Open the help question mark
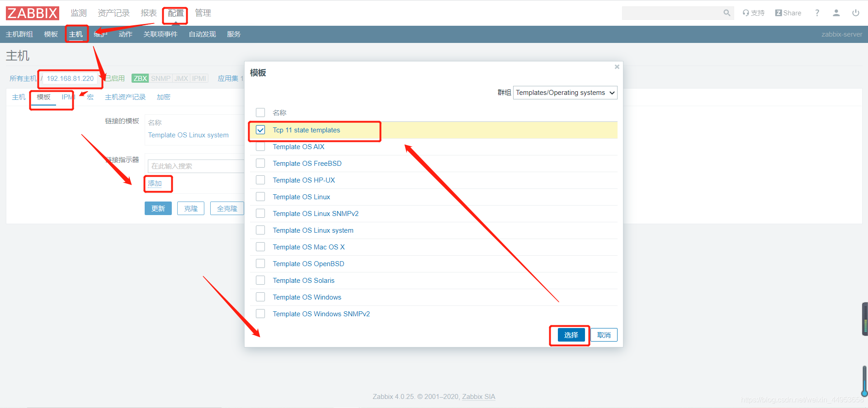The width and height of the screenshot is (868, 408). coord(817,13)
